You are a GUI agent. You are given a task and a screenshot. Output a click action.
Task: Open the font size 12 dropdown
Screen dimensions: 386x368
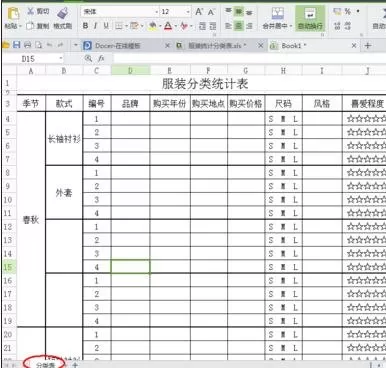point(188,12)
